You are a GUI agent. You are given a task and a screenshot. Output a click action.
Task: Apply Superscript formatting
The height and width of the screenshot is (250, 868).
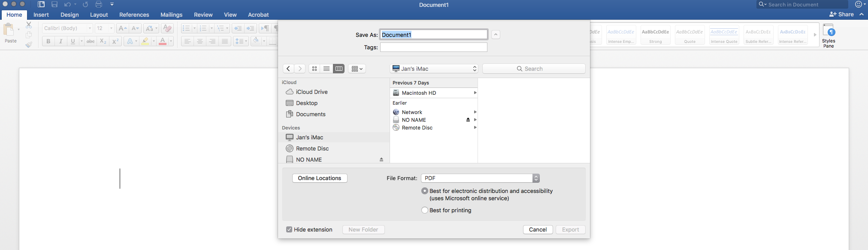[x=115, y=41]
